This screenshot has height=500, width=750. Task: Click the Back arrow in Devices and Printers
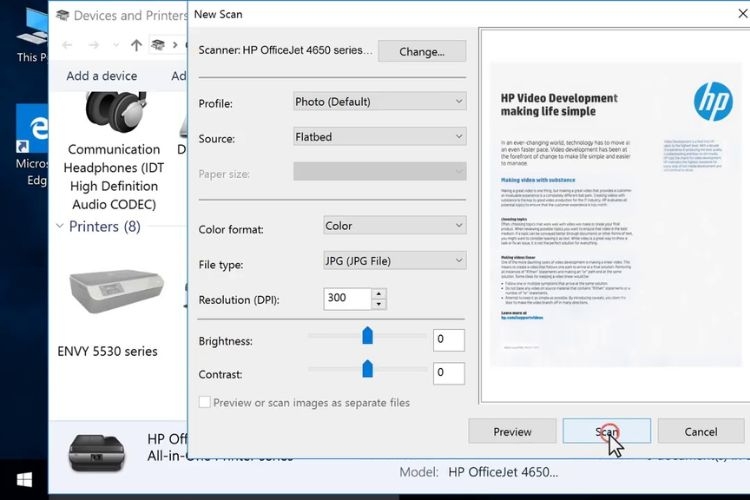pos(67,45)
